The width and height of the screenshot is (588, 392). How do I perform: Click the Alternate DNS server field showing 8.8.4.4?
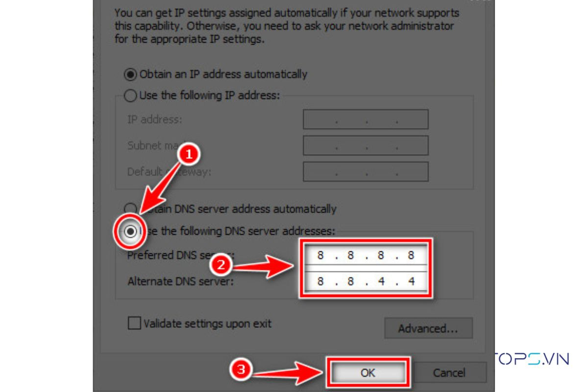point(366,281)
